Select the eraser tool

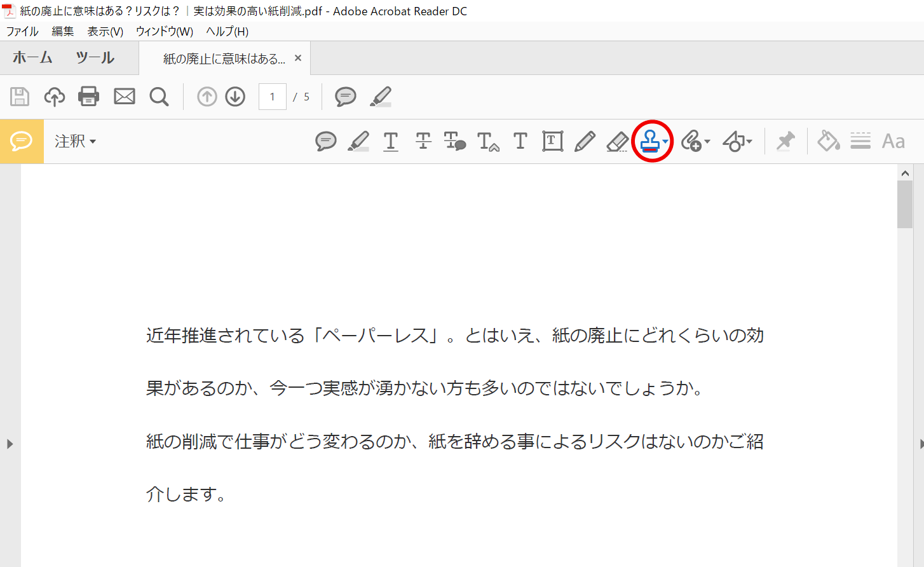[617, 141]
